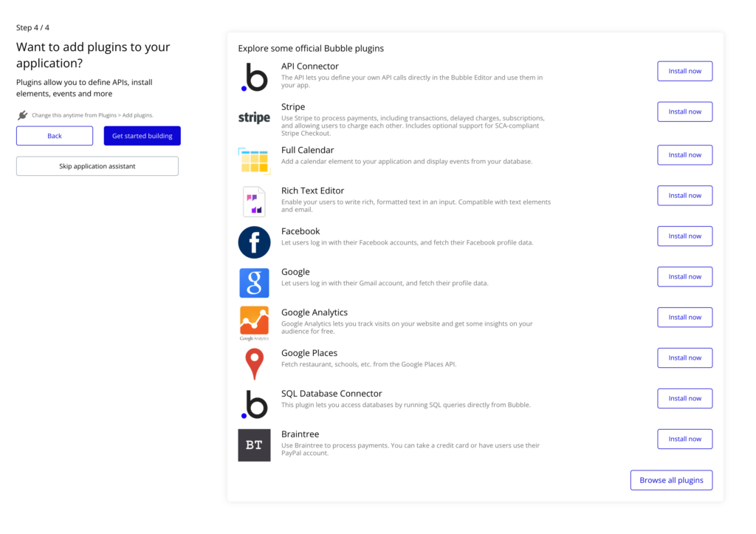Image resolution: width=756 pixels, height=534 pixels.
Task: Click the Rich Text Editor document icon
Action: (254, 202)
